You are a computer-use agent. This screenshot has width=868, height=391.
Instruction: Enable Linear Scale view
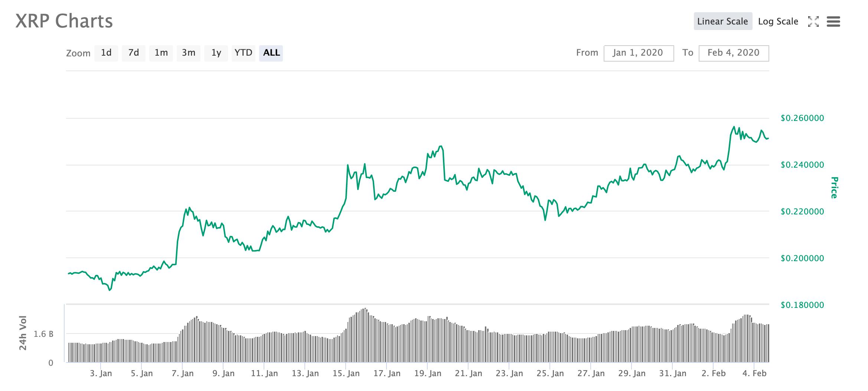tap(722, 21)
